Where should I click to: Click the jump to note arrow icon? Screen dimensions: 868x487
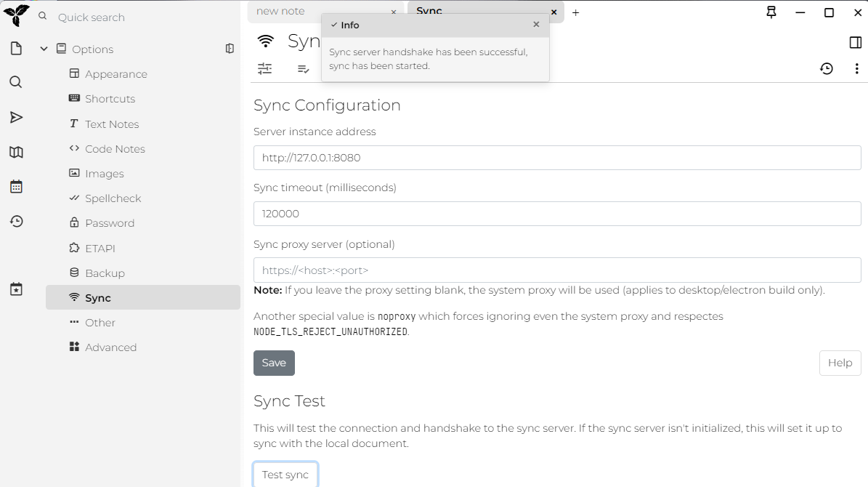[16, 117]
